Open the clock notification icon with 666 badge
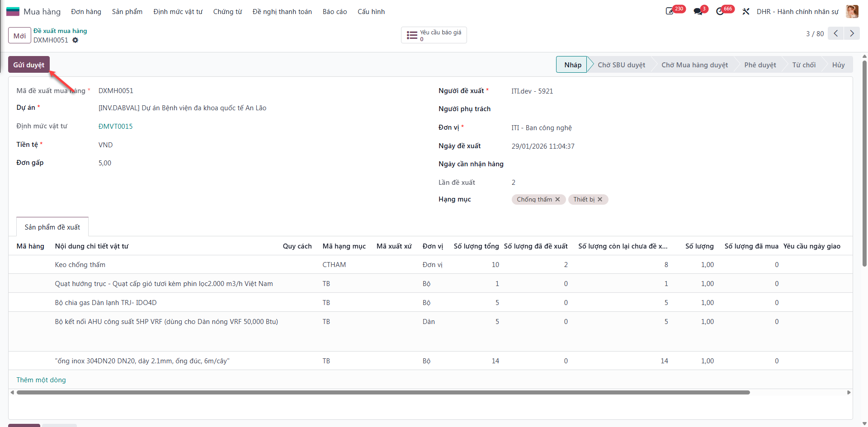The image size is (868, 427). tap(720, 11)
